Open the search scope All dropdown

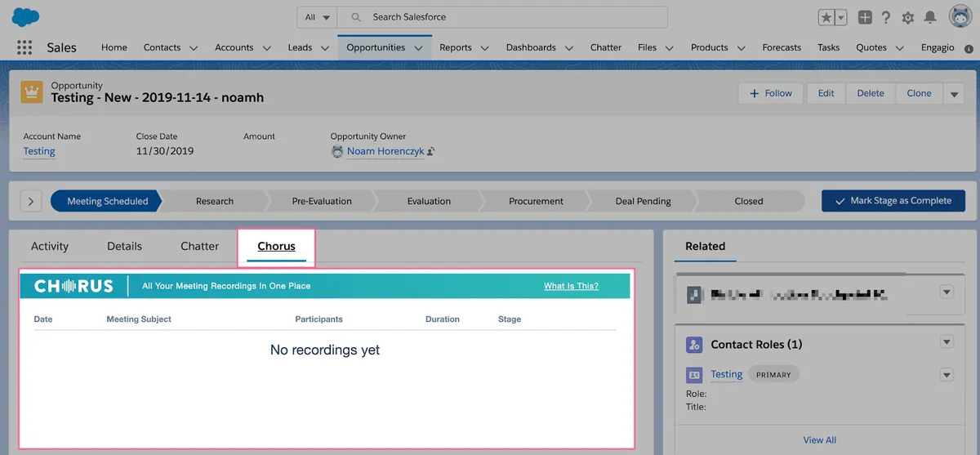click(317, 17)
